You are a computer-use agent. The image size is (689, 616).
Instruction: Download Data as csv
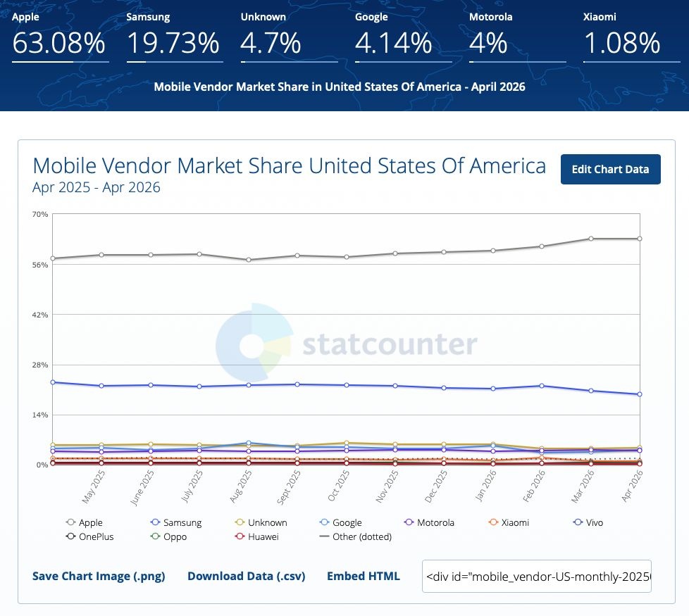click(247, 576)
